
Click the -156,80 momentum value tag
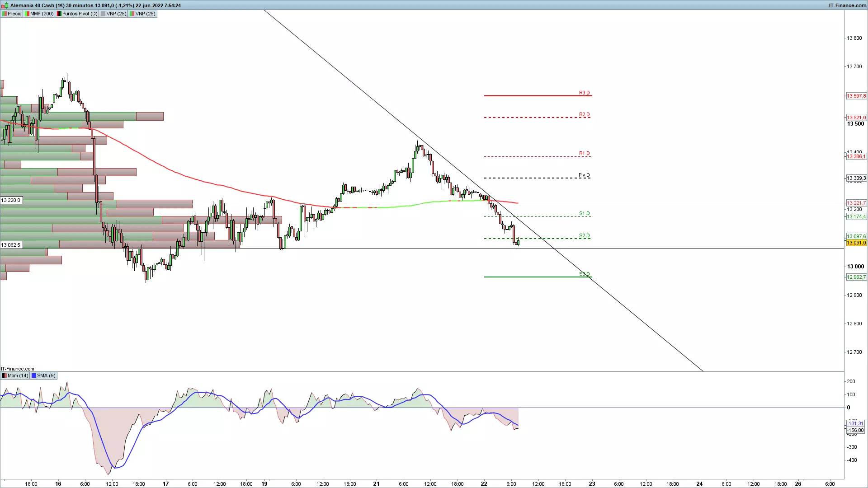click(855, 430)
